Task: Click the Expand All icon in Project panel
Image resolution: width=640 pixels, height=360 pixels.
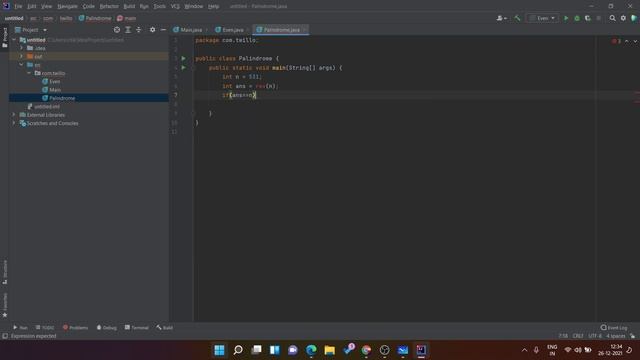Action: pos(128,30)
